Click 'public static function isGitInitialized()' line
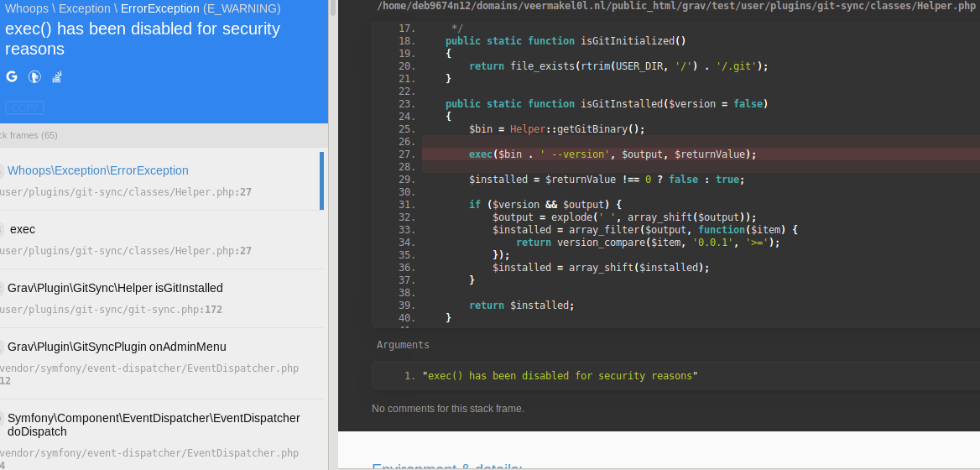Viewport: 980px width, 470px height. pyautogui.click(x=566, y=41)
